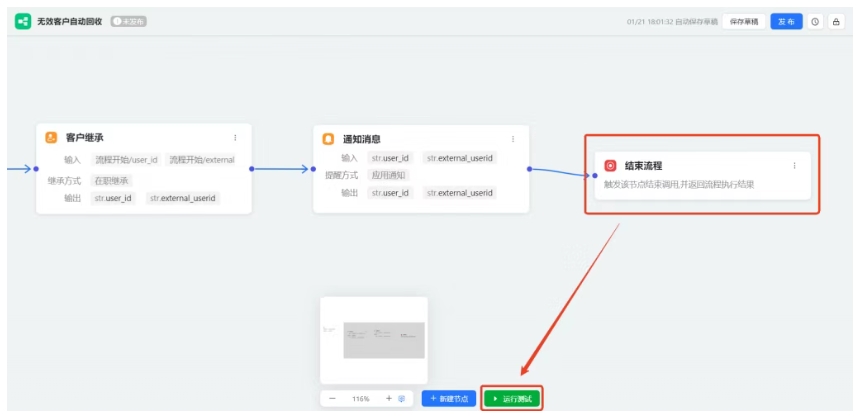Open the 客户继承 node options menu

(236, 138)
